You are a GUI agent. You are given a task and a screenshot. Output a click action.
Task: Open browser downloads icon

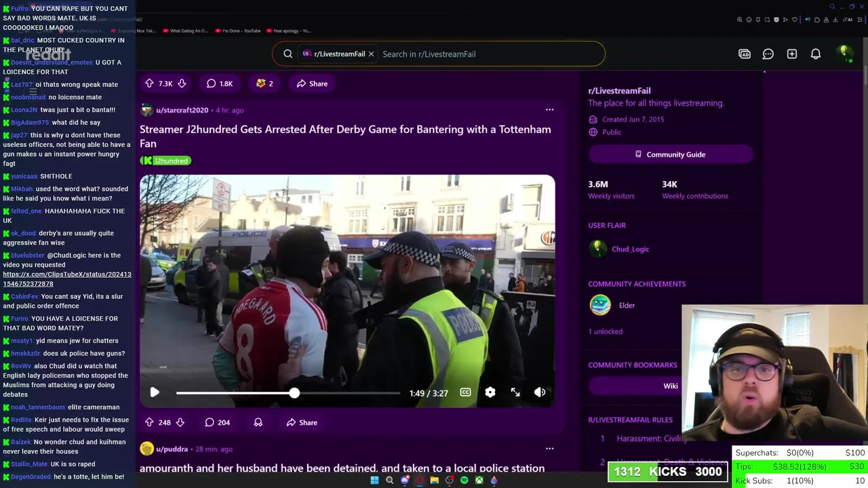click(835, 20)
